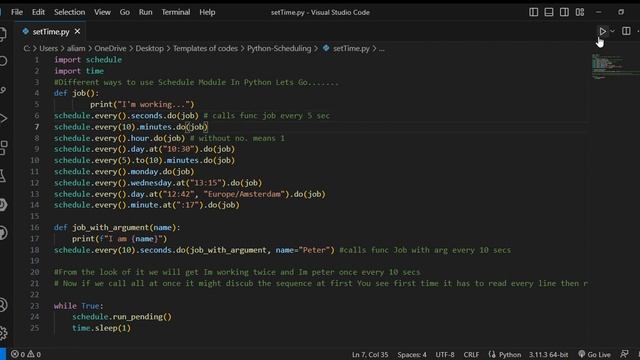Click the "Europe/Amsterdam" string
Screen dimensions: 640x360
pyautogui.click(x=244, y=194)
